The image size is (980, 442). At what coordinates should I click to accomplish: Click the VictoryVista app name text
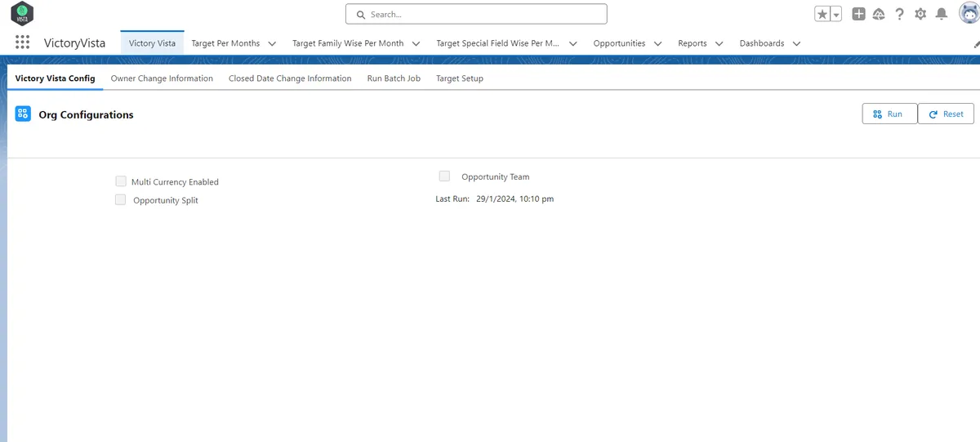point(74,43)
